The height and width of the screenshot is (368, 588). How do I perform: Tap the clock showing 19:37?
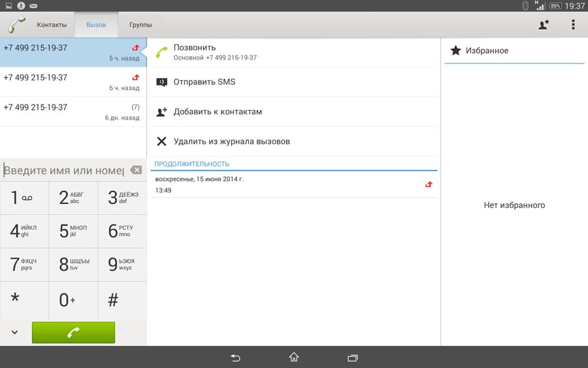click(575, 6)
